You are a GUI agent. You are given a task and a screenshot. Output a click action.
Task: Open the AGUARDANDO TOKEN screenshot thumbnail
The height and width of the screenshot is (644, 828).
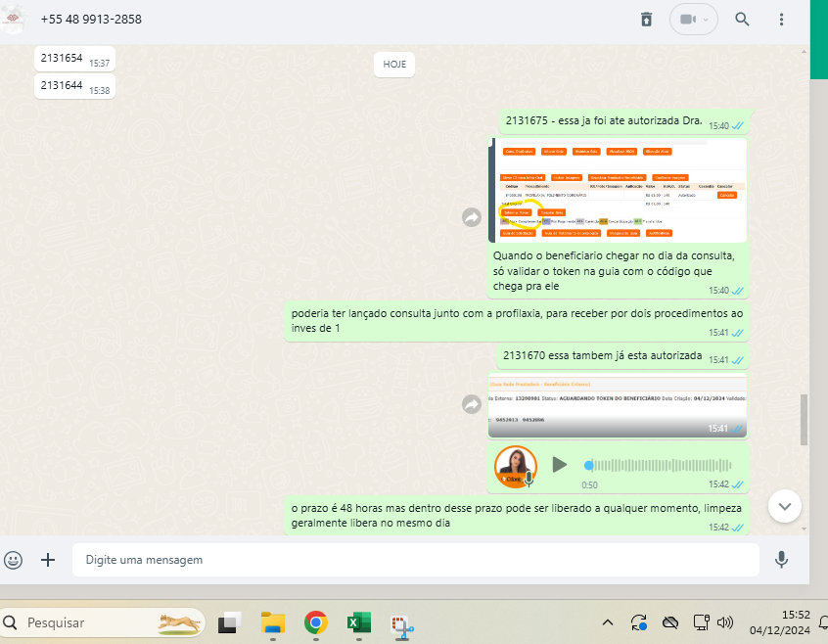(618, 405)
